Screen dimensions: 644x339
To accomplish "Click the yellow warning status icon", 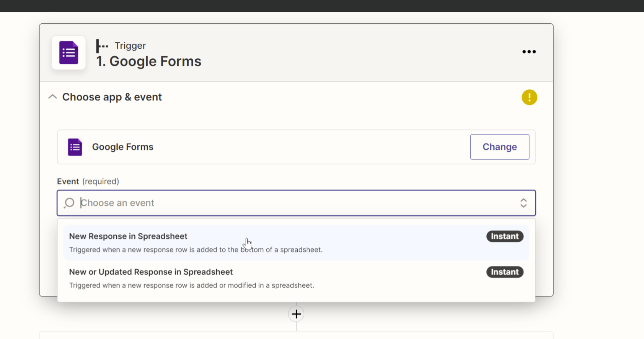I will pos(529,97).
